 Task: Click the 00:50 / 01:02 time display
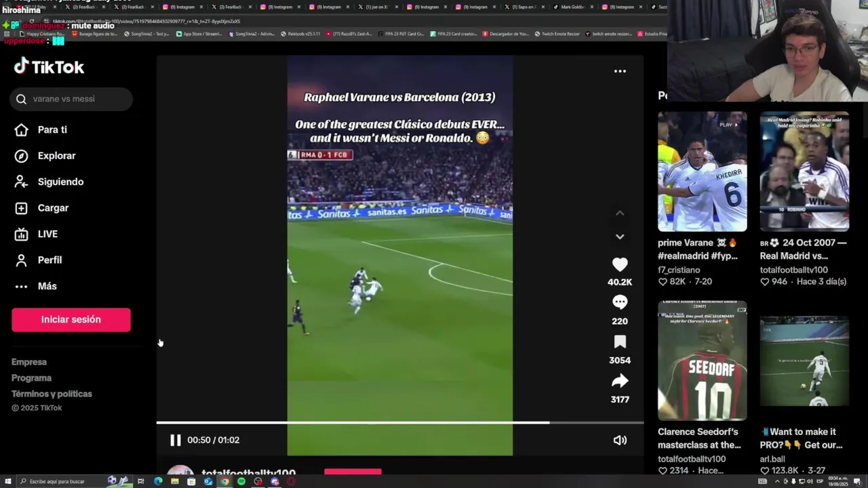tap(214, 440)
